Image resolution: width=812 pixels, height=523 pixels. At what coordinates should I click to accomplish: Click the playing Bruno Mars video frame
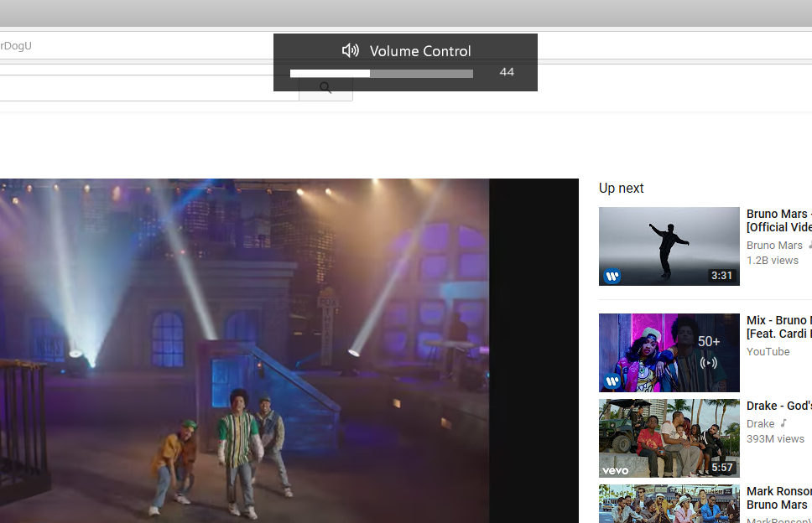pos(244,350)
